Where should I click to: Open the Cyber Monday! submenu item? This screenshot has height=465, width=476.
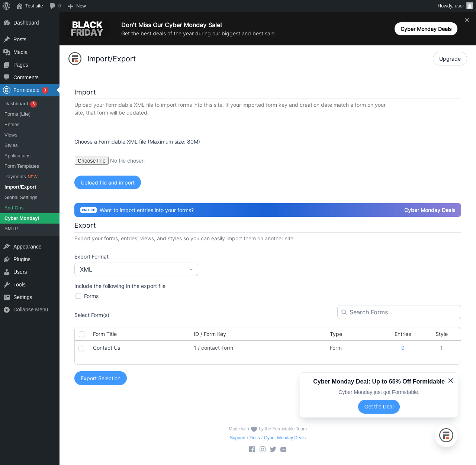30,218
